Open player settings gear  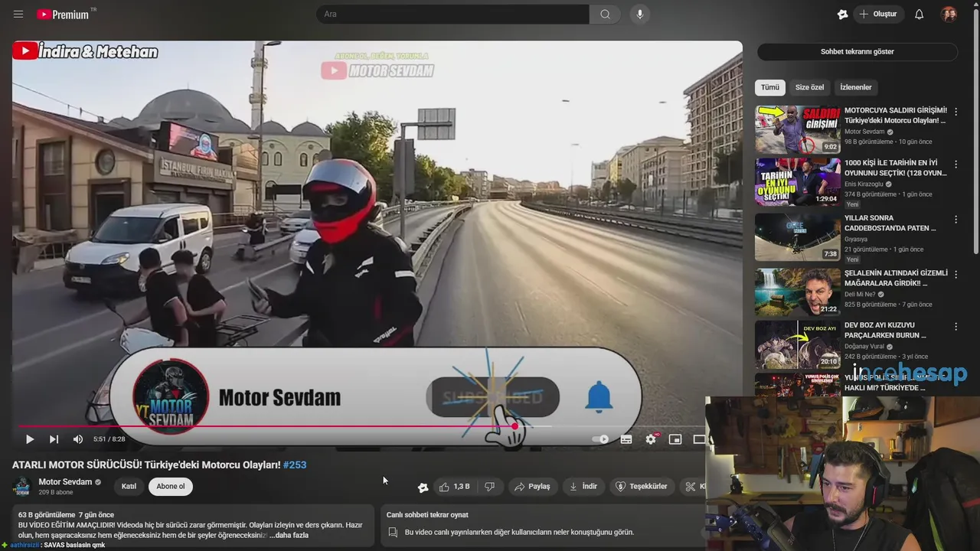651,439
